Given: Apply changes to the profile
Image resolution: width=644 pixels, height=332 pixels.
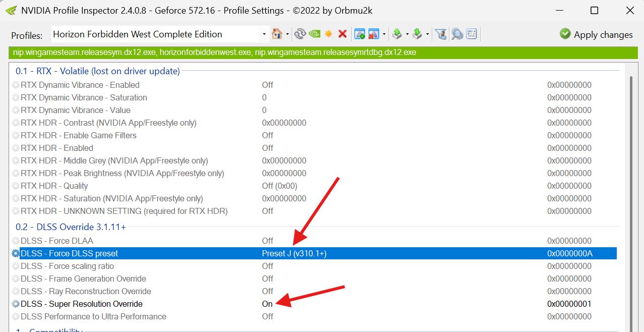Looking at the screenshot, I should pos(596,34).
